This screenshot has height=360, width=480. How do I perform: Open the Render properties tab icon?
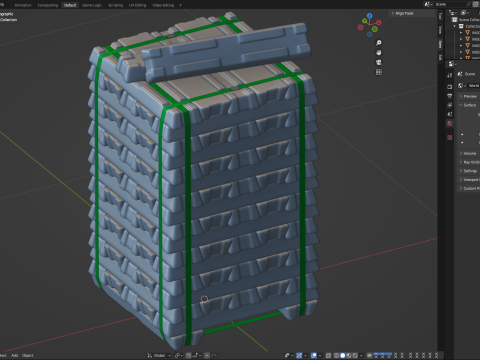point(450,87)
